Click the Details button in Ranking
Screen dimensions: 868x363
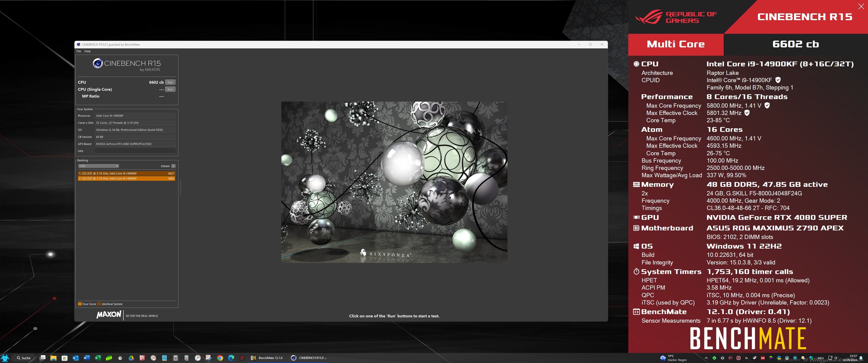(165, 166)
